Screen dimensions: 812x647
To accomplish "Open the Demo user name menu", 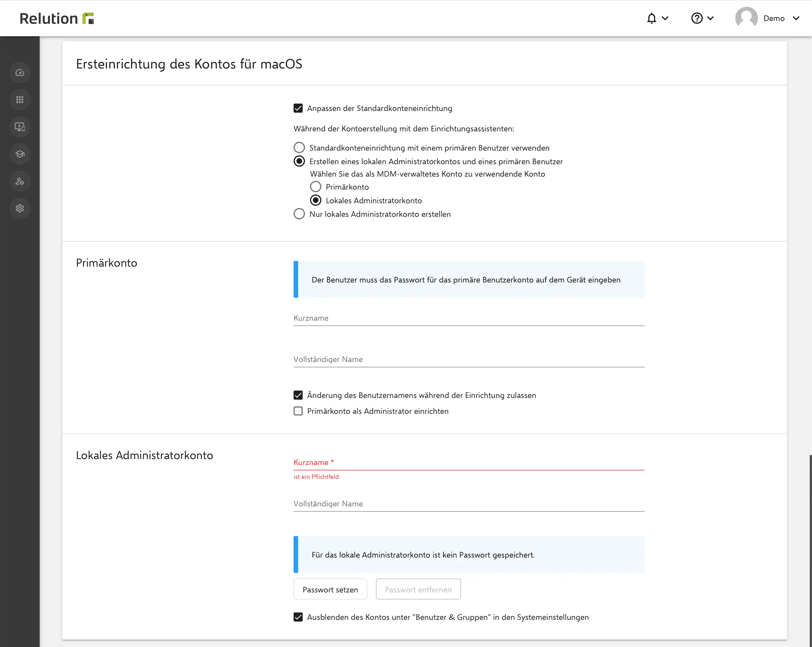I will pyautogui.click(x=774, y=18).
